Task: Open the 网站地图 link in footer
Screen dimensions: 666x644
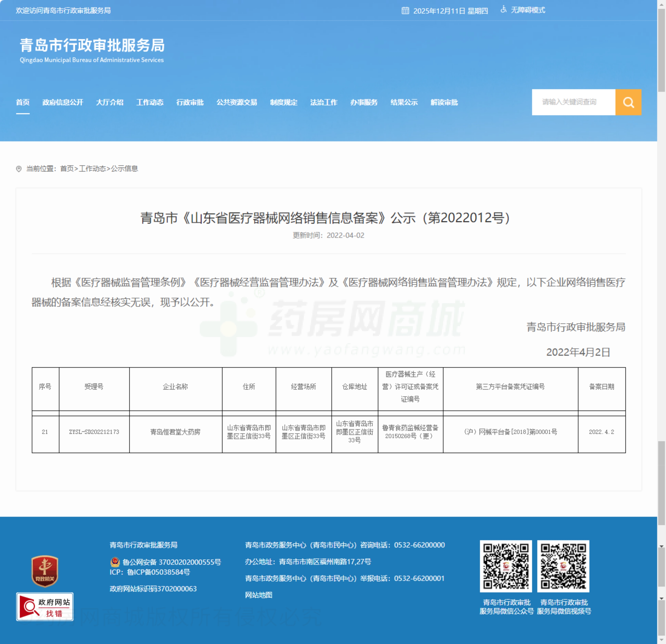Action: pyautogui.click(x=258, y=595)
